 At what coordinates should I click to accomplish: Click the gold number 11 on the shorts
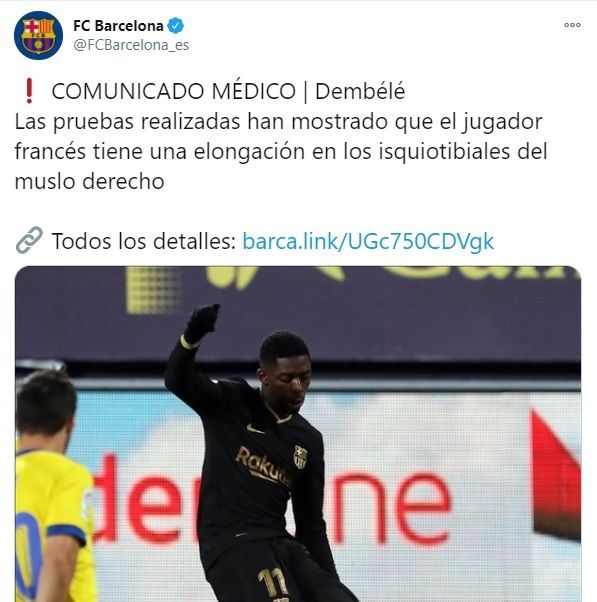(x=273, y=584)
